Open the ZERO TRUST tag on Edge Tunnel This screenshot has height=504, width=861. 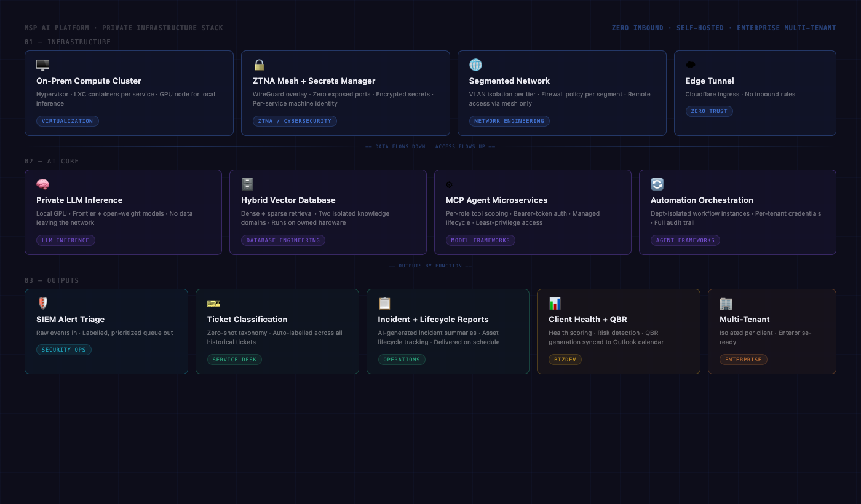point(709,111)
